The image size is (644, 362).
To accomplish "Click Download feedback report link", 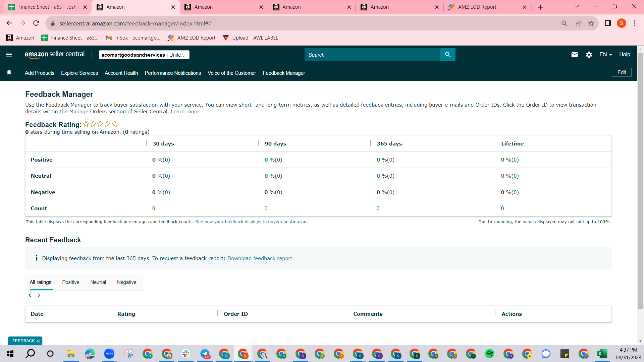I will pos(260,258).
